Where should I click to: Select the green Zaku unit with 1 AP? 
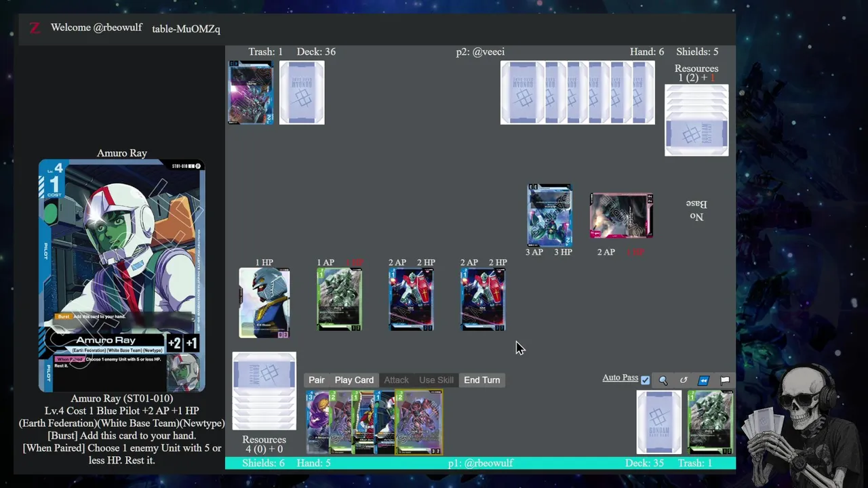coord(339,300)
